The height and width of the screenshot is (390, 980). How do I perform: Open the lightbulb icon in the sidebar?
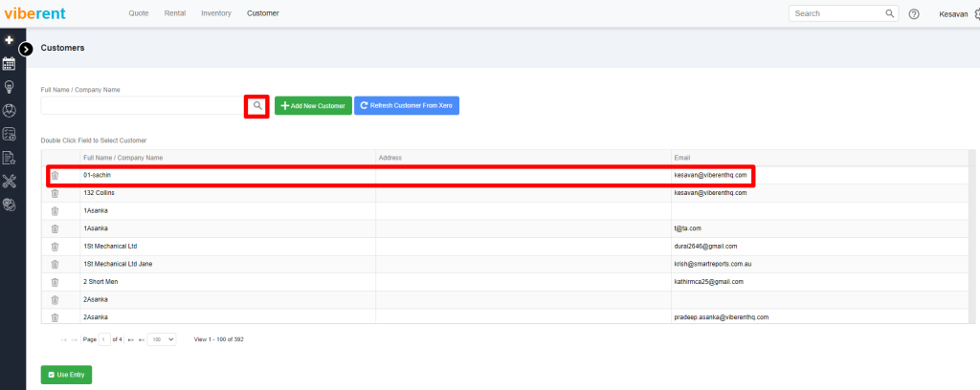click(x=9, y=87)
